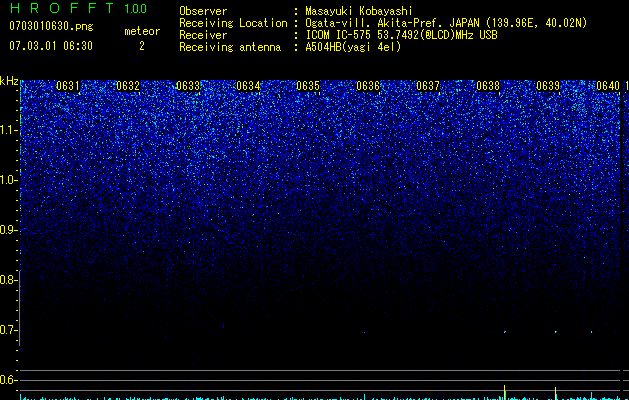The height and width of the screenshot is (400, 629).
Task: Click the faint echo dot before 0636
Action: coord(364,332)
